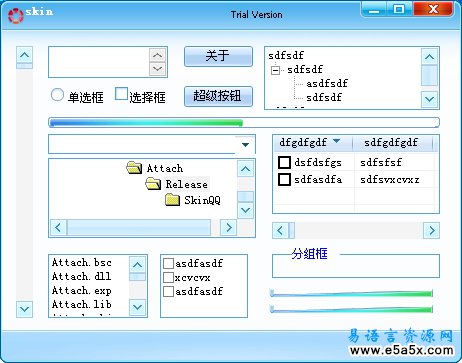The width and height of the screenshot is (462, 363).
Task: Decrease value with edit box down spinner
Action: point(157,69)
